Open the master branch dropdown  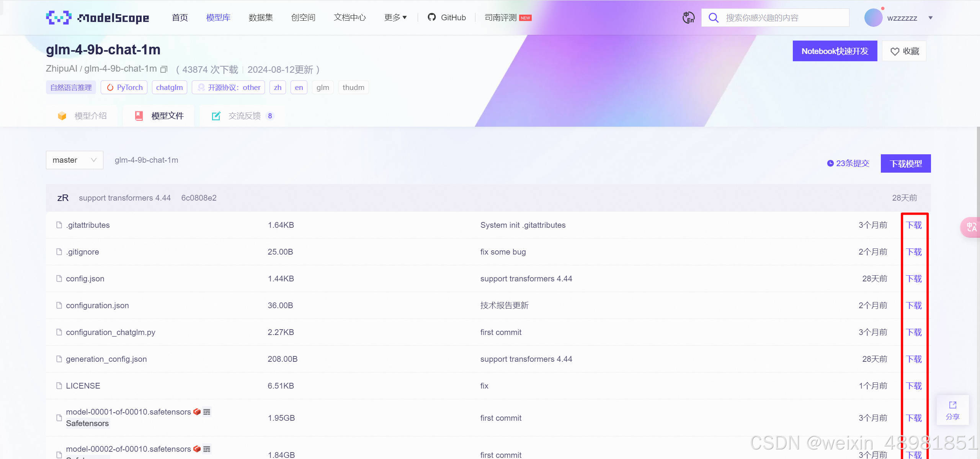[x=74, y=160]
